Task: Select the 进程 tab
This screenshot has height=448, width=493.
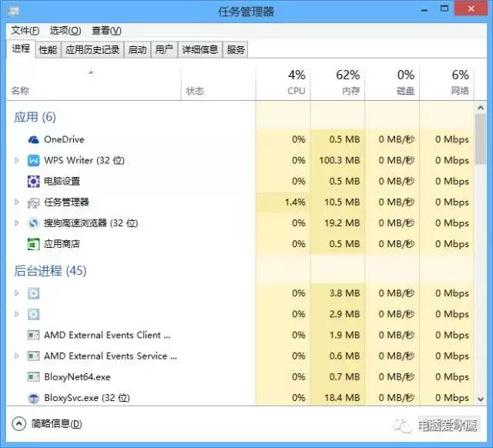Action: [x=21, y=48]
